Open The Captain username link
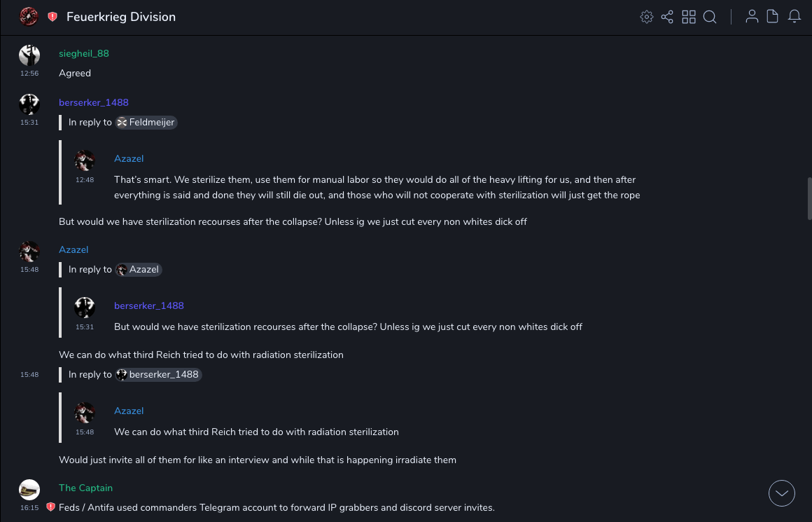Image resolution: width=812 pixels, height=522 pixels. [85, 488]
